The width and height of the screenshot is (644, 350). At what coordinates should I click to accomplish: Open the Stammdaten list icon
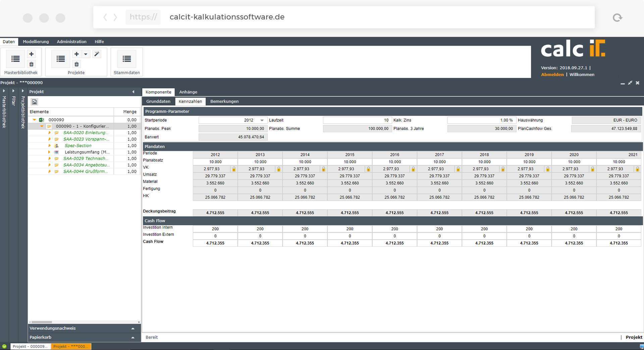pos(127,59)
